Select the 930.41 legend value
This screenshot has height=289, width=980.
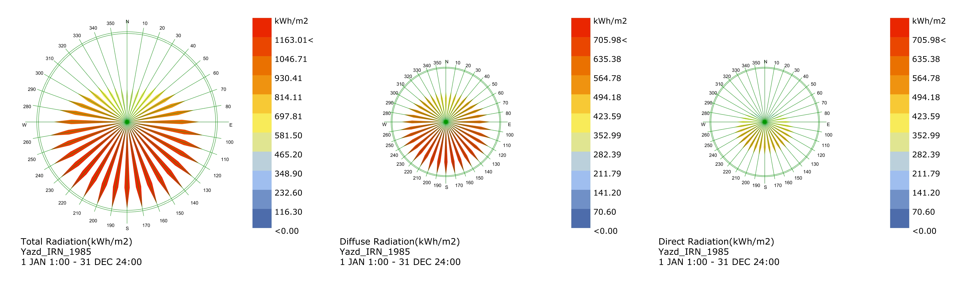pyautogui.click(x=288, y=78)
